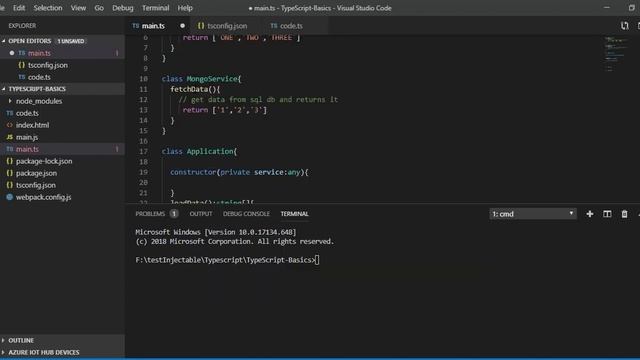Screen dimensions: 640x360
Task: Click the JSON icon of tsconfig.json in the project tree
Action: coord(10,185)
